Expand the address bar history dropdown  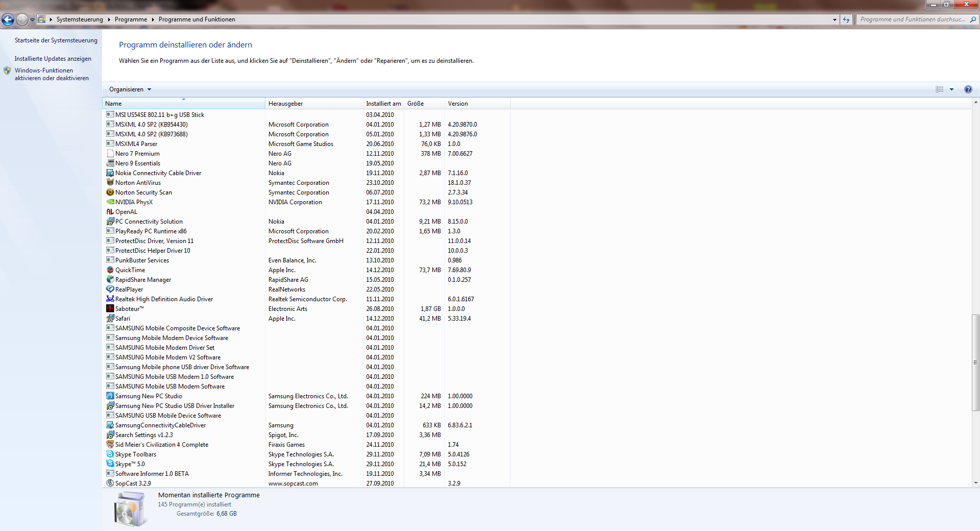tap(835, 19)
